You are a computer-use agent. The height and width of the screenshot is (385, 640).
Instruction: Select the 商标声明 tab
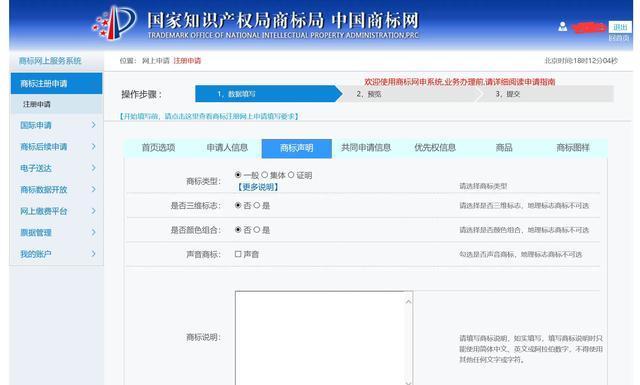coord(297,148)
